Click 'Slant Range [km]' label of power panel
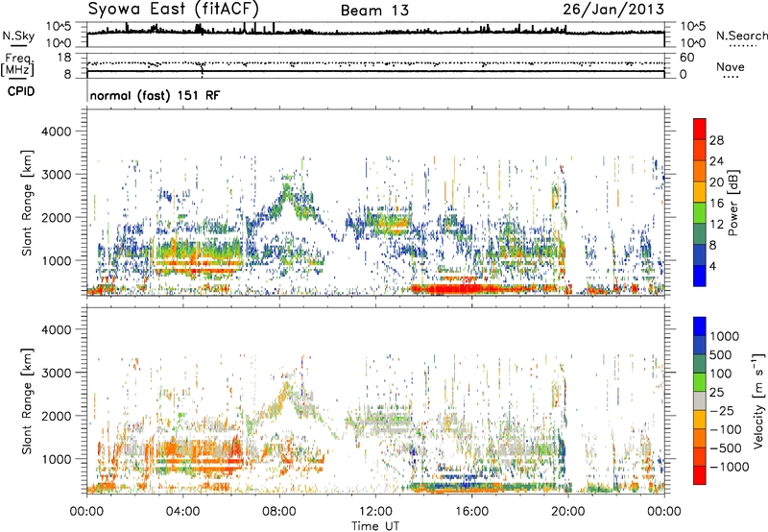 tap(27, 203)
